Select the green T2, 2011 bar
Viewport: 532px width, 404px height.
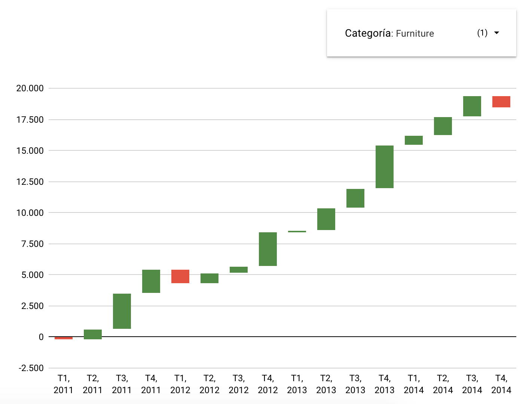pyautogui.click(x=93, y=334)
